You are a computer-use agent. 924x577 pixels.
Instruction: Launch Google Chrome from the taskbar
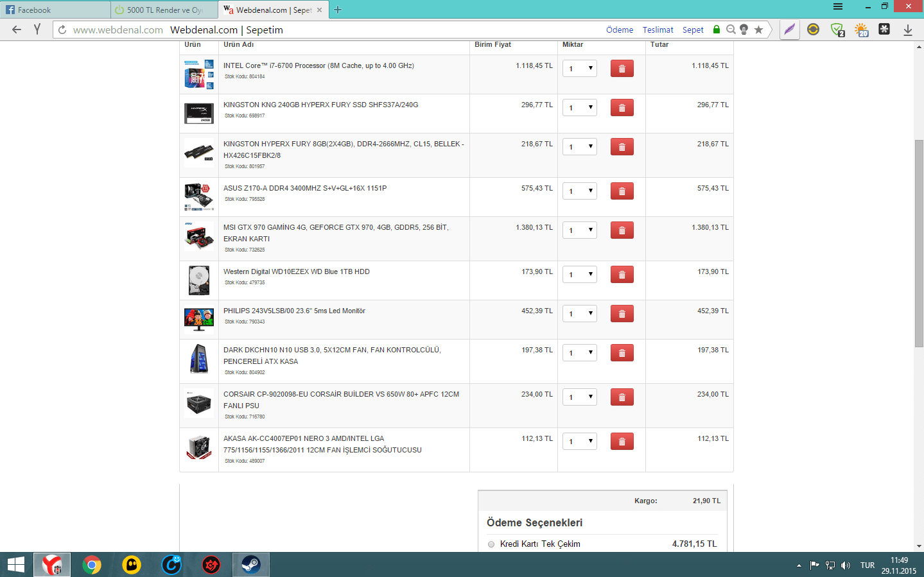click(x=92, y=565)
